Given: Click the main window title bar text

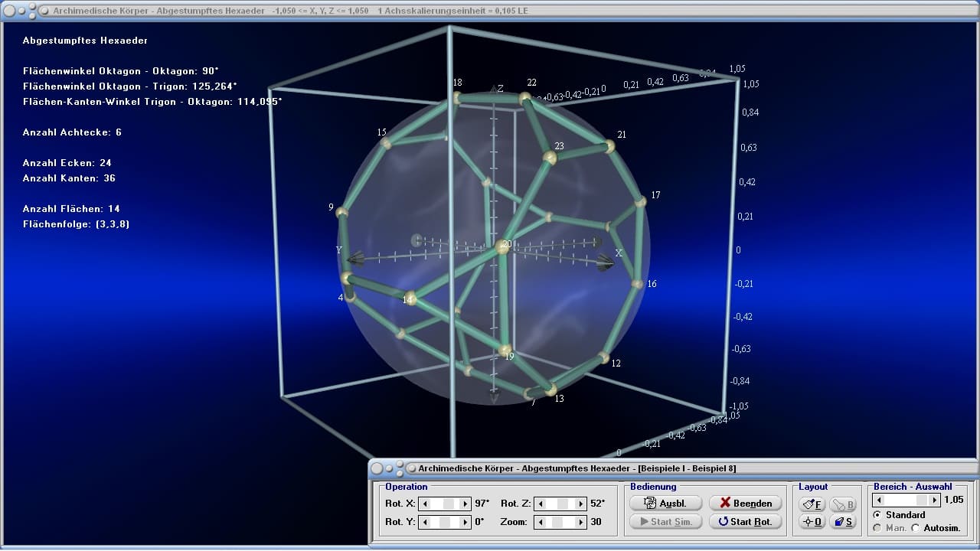Looking at the screenshot, I should click(290, 11).
